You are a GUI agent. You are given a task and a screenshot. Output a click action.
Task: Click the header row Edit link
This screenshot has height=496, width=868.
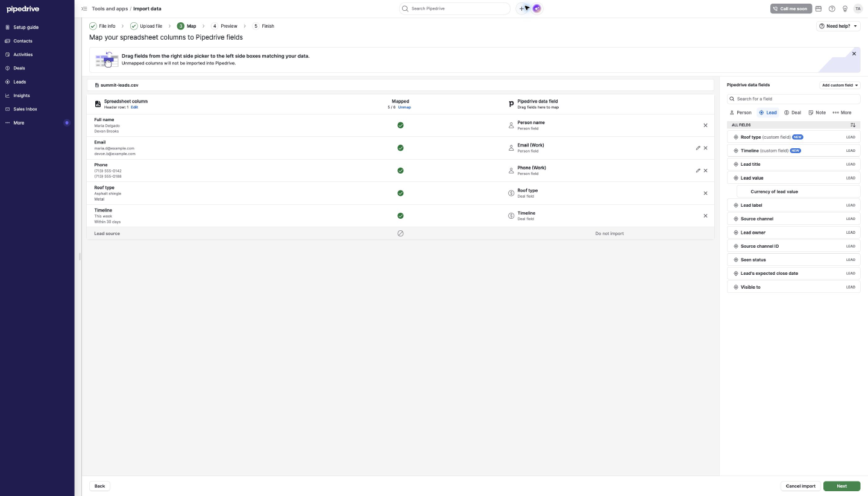[134, 107]
